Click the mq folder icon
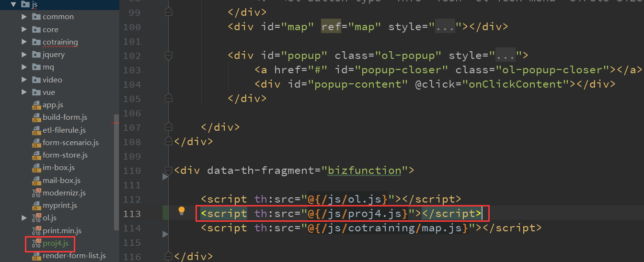This screenshot has height=262, width=644. [x=36, y=67]
